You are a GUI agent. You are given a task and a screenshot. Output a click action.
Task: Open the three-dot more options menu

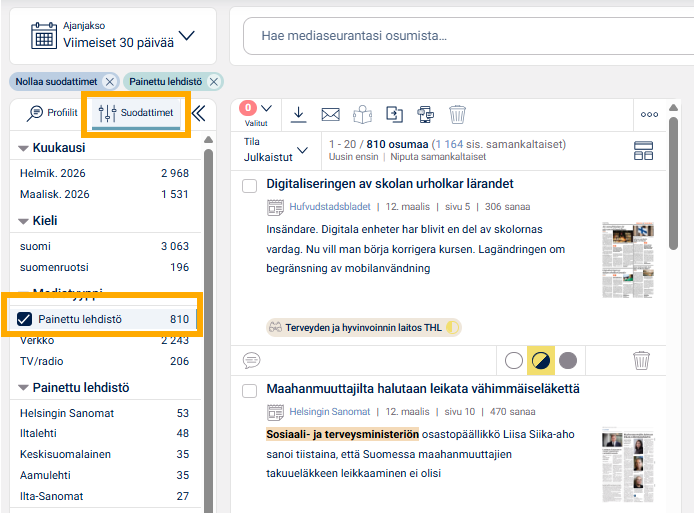[x=649, y=114]
